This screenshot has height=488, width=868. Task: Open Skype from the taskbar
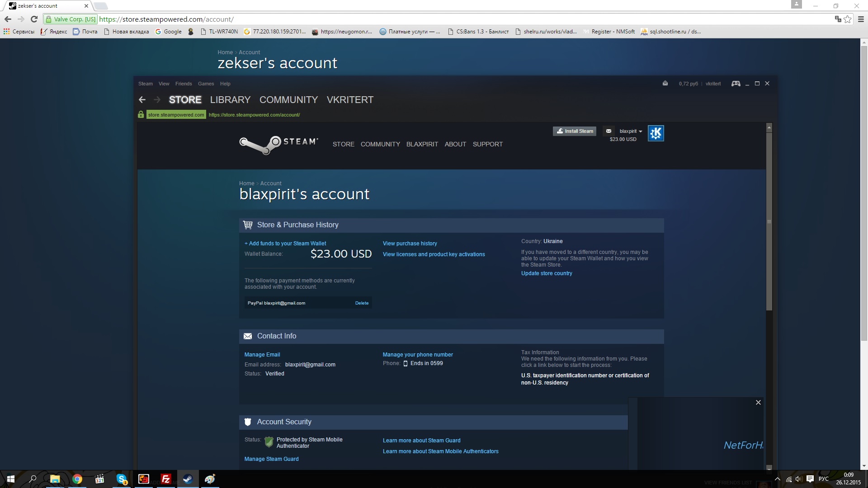pyautogui.click(x=122, y=479)
